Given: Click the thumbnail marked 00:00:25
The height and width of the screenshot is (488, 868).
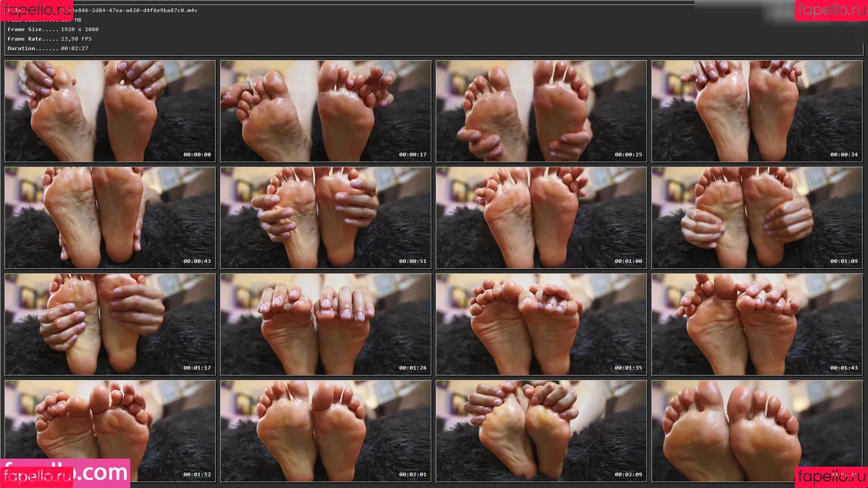Looking at the screenshot, I should pyautogui.click(x=541, y=111).
